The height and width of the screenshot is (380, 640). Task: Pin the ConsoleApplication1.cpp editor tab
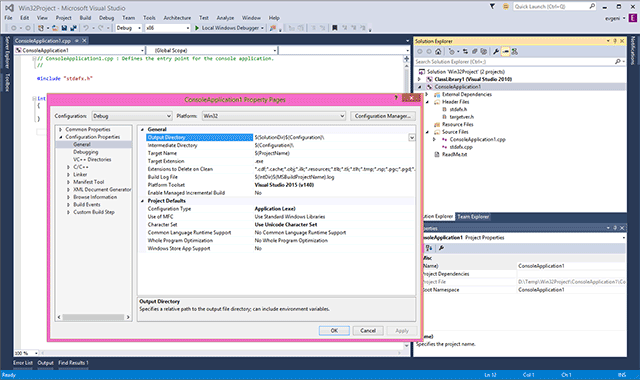click(76, 41)
